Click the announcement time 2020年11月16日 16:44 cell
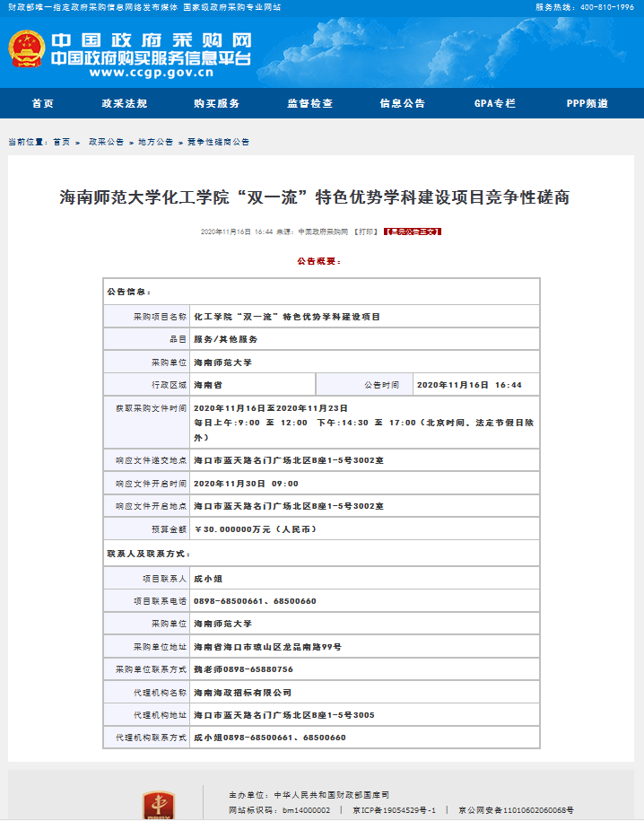 (469, 385)
